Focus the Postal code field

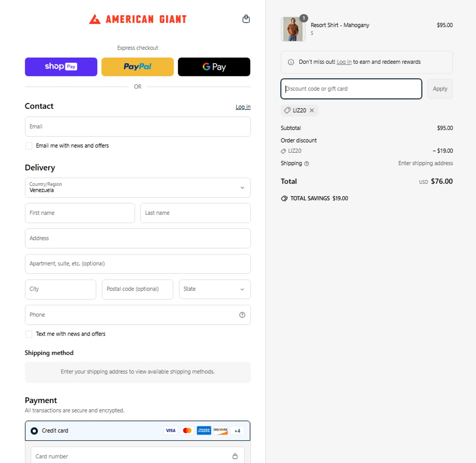click(138, 289)
